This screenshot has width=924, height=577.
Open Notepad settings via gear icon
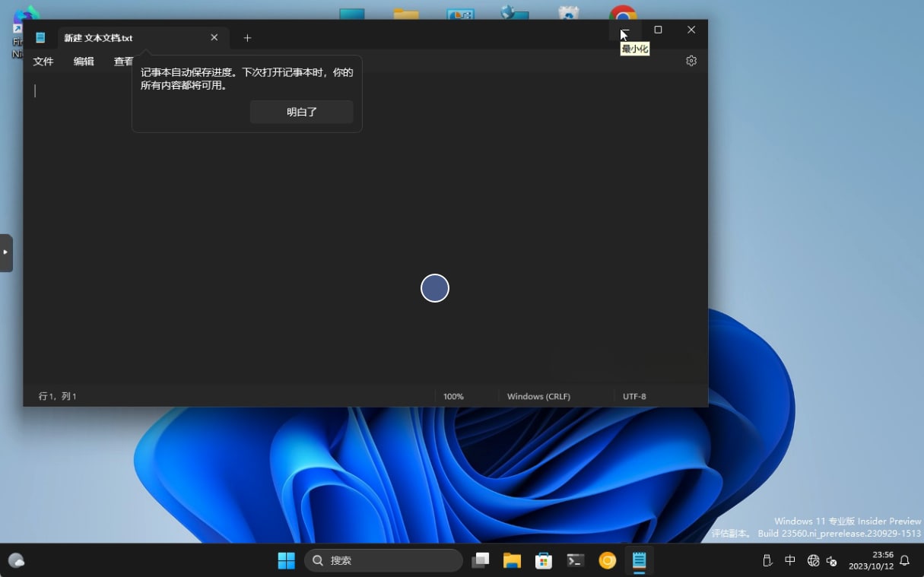(x=691, y=60)
